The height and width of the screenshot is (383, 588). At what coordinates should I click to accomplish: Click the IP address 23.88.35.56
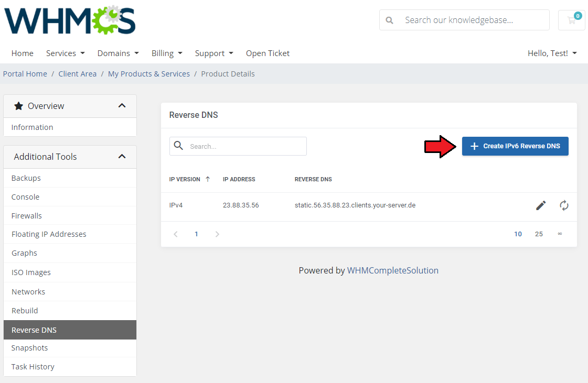click(241, 205)
